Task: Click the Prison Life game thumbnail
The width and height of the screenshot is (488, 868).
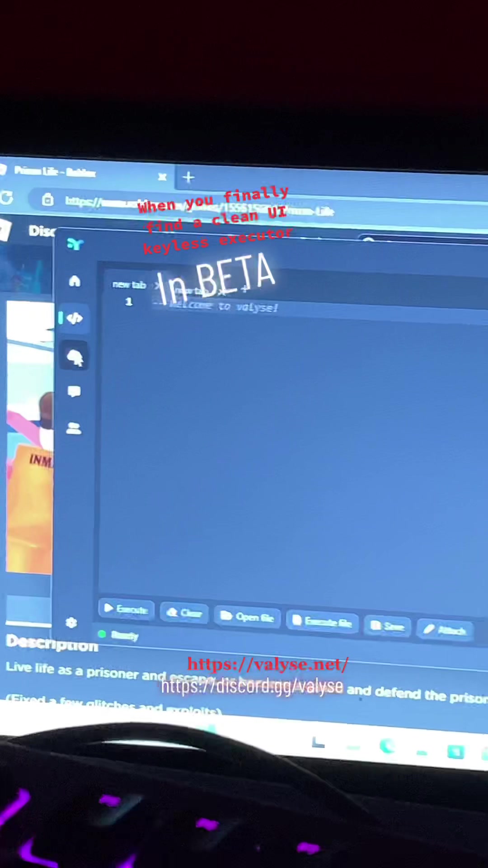Action: click(x=30, y=438)
